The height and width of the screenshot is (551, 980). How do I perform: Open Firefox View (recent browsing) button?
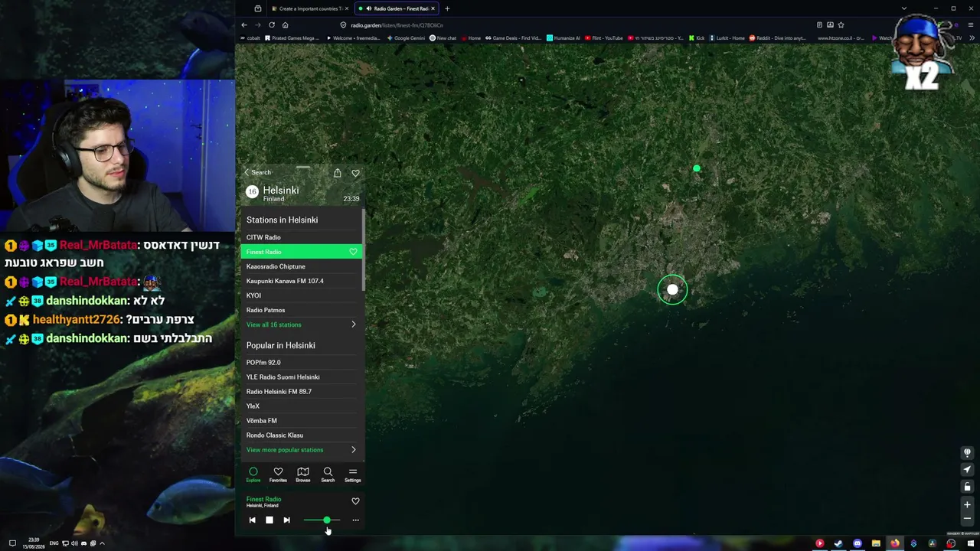point(258,8)
